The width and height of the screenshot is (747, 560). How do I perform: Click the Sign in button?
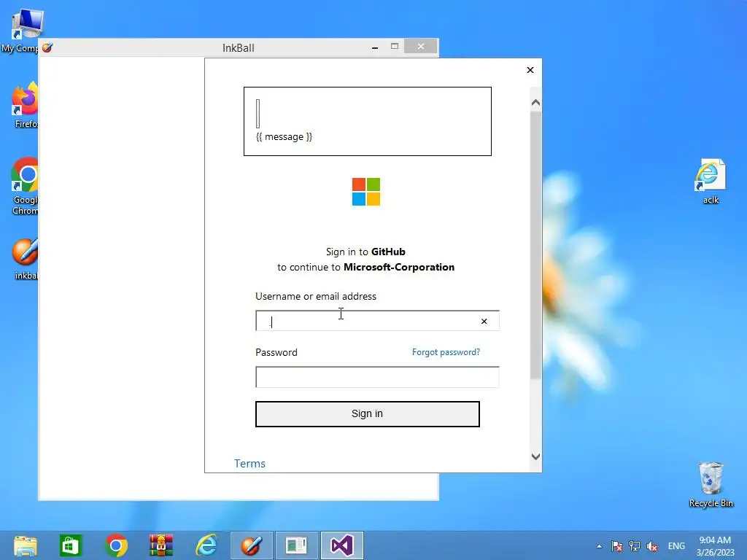(368, 414)
